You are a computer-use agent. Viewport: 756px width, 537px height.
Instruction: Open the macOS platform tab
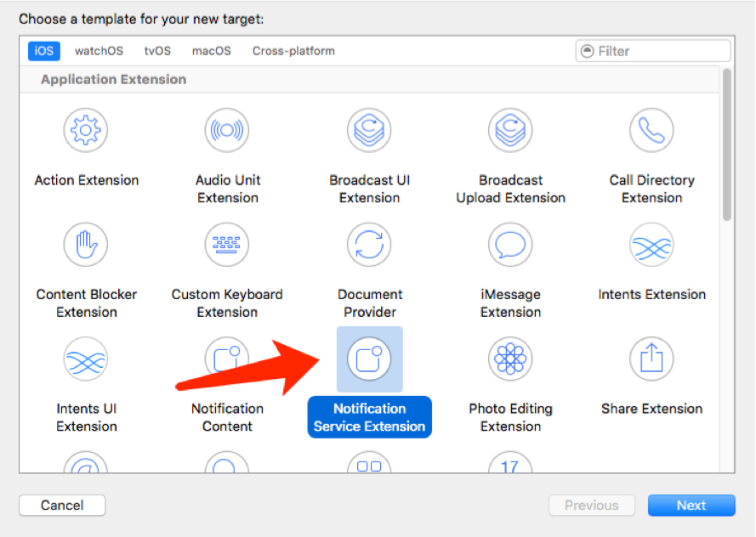point(211,51)
